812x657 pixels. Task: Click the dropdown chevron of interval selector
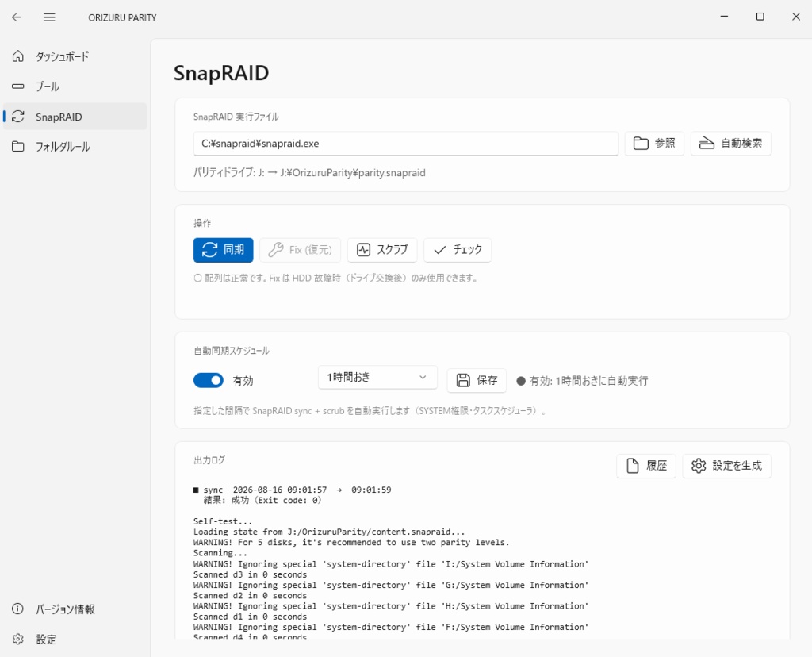coord(423,377)
